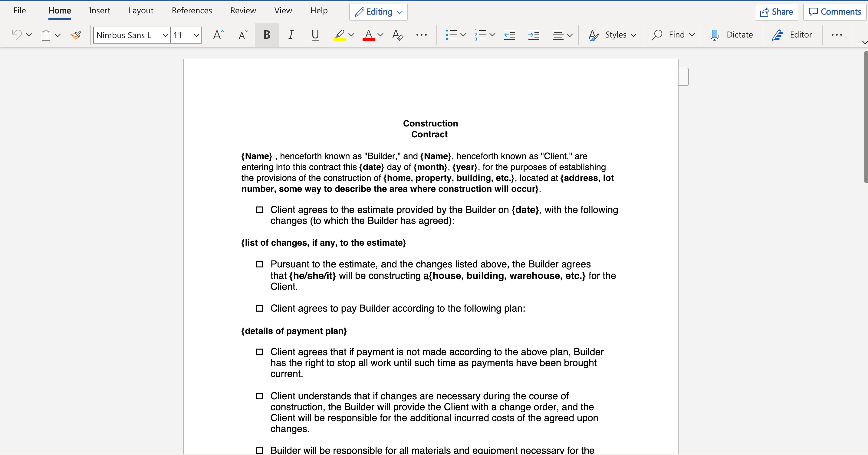Expand the bullet style dropdown arrow

tap(463, 35)
